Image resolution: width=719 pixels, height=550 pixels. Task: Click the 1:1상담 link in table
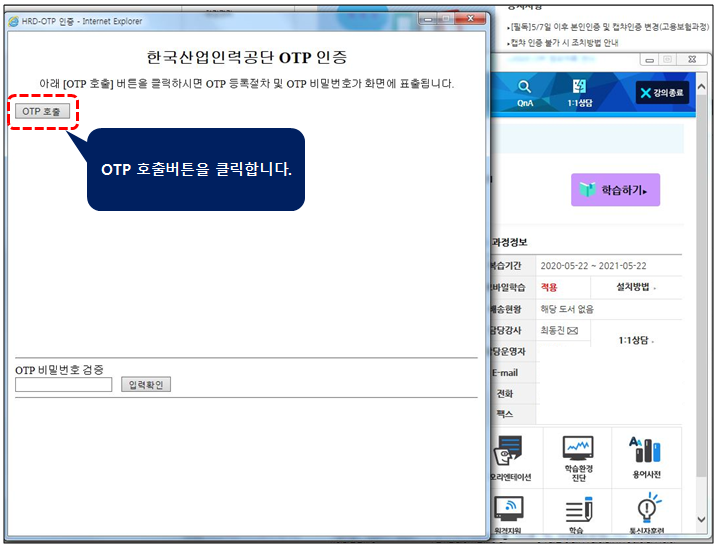click(x=636, y=341)
